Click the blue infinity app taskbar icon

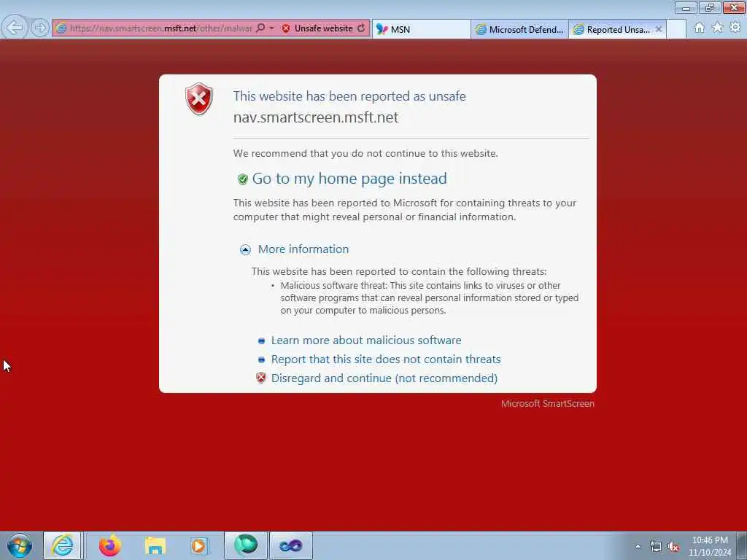290,545
